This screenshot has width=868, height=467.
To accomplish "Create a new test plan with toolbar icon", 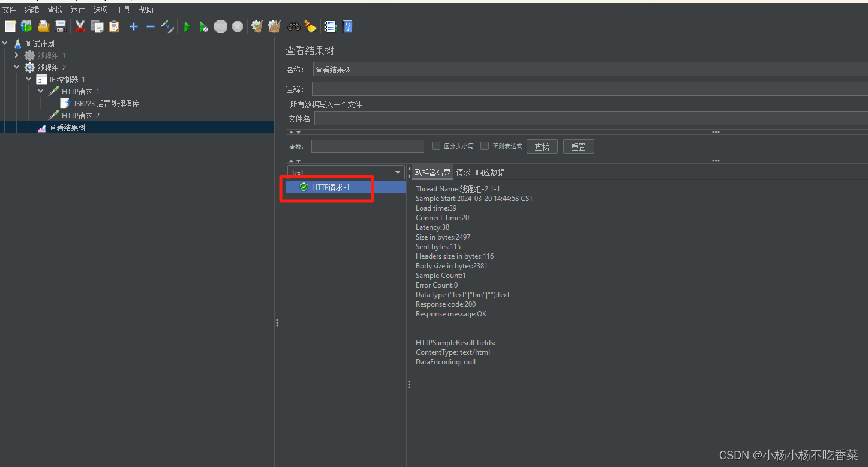I will coord(10,26).
